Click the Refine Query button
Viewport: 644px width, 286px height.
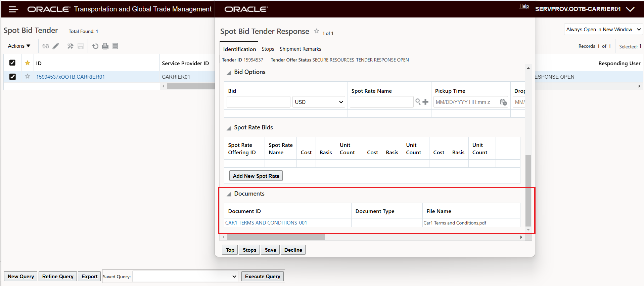[x=58, y=276]
